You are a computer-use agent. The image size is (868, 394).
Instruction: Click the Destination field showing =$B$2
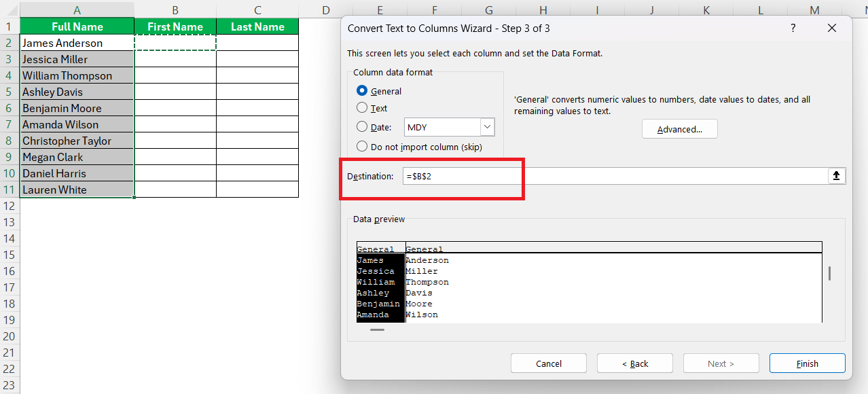(x=615, y=176)
